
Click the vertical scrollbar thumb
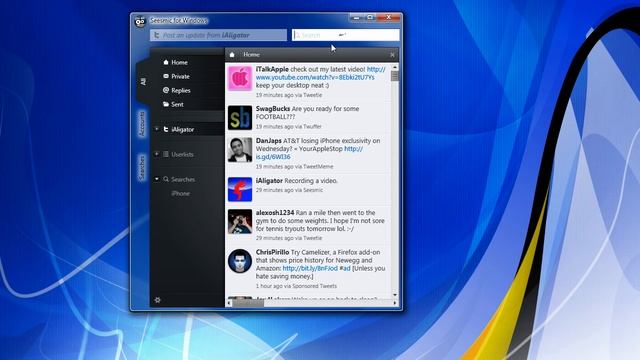pos(395,76)
